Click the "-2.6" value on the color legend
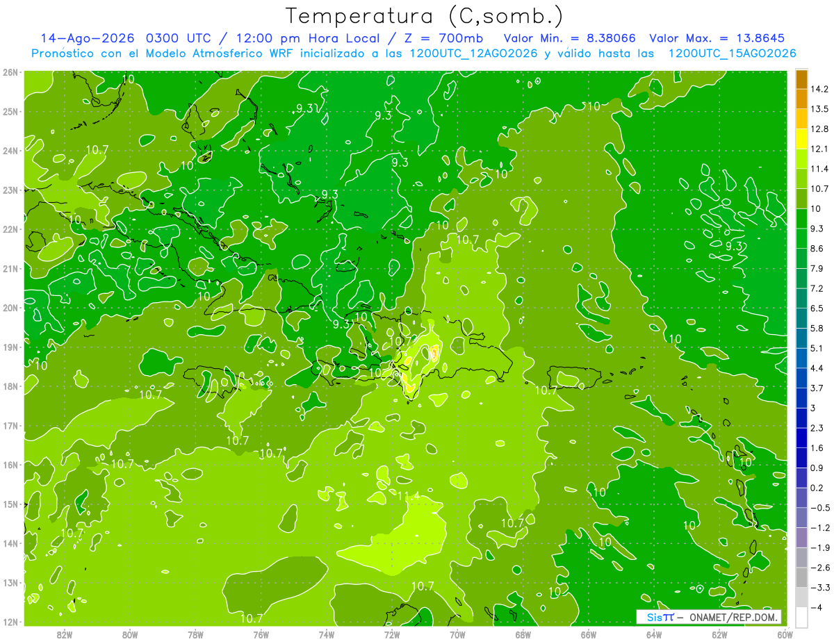The image size is (834, 644). tap(820, 568)
